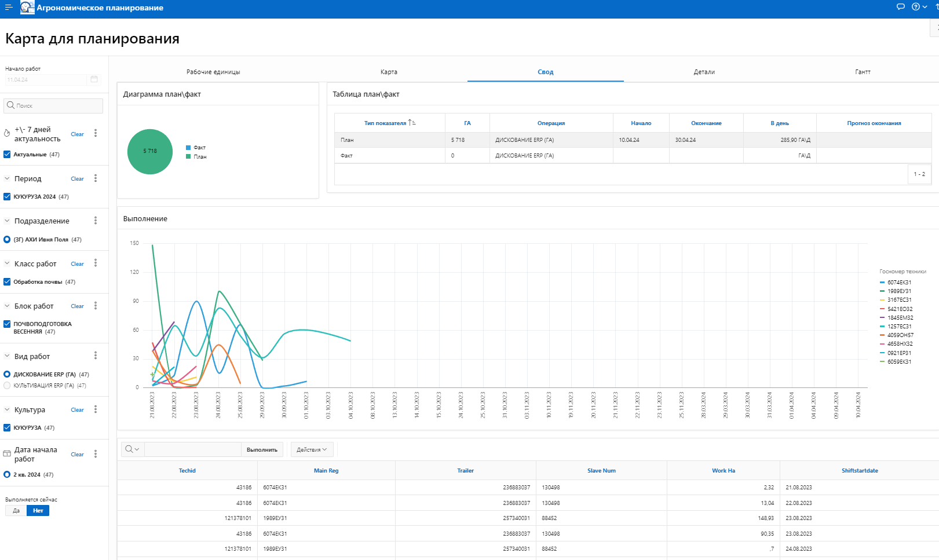939x560 pixels.
Task: Open the calendar date picker icon
Action: pos(94,79)
